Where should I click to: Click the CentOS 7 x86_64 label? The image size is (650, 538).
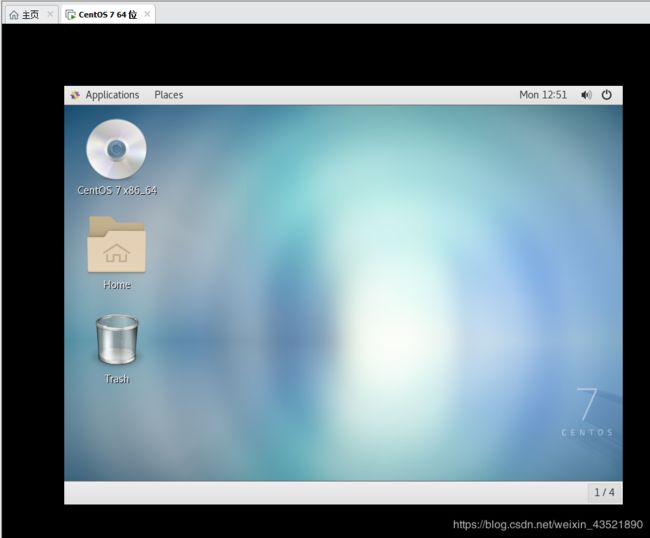tap(117, 190)
